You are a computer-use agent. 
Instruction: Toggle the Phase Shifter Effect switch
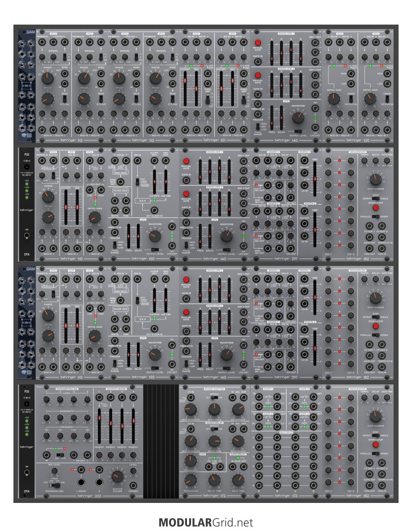tap(214, 397)
